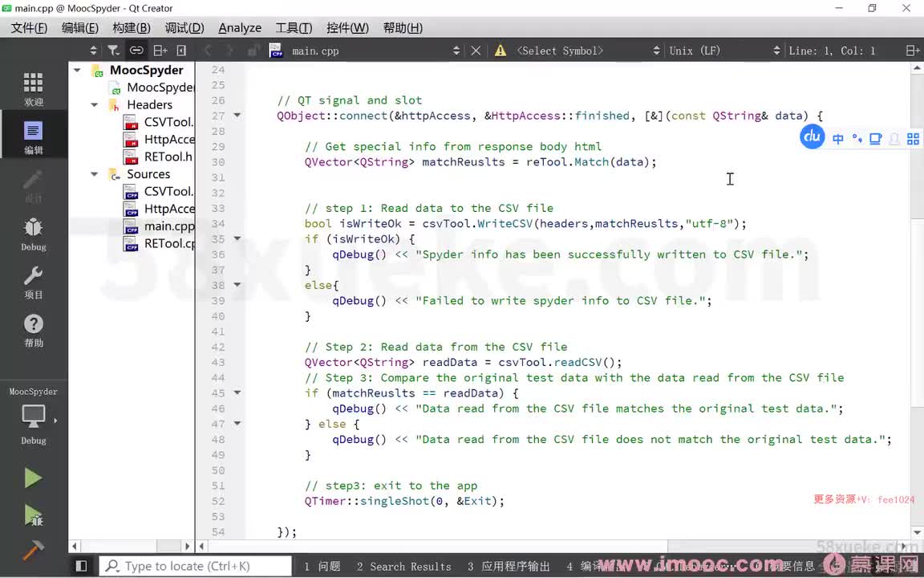The height and width of the screenshot is (578, 924).
Task: Run the project with green play button
Action: (x=33, y=478)
